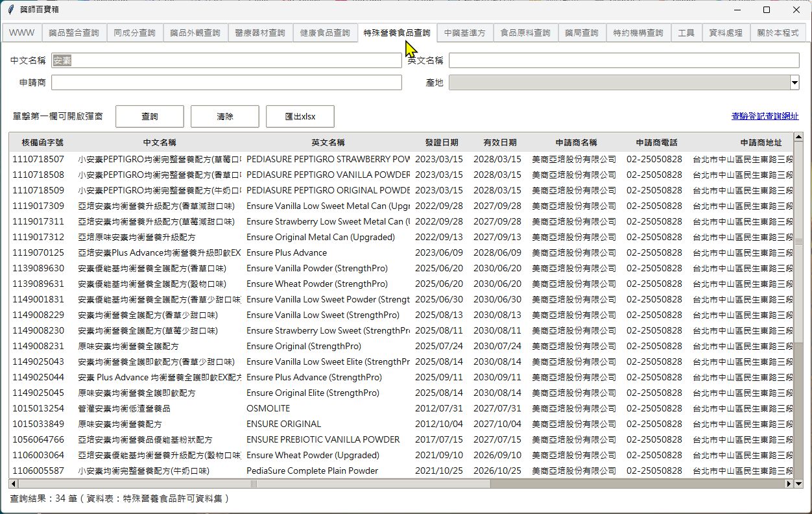Open record 1119070125
Viewport: 812px width, 514px height.
click(38, 252)
